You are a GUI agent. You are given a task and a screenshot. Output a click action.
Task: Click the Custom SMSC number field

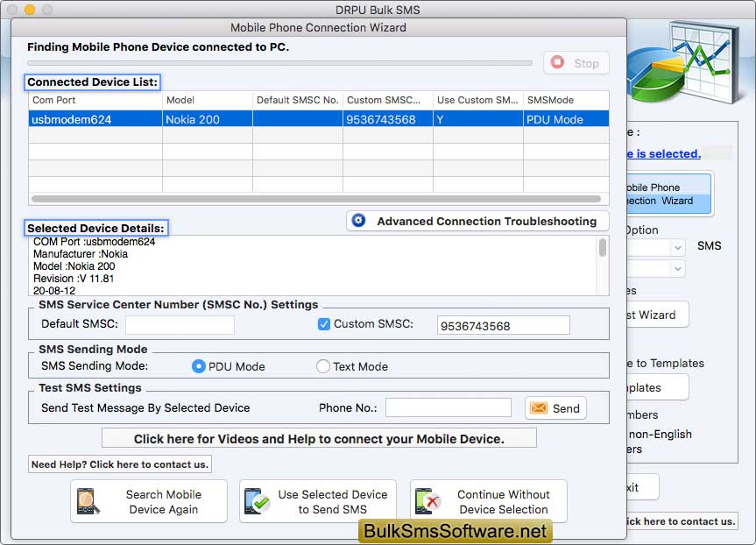pos(504,325)
